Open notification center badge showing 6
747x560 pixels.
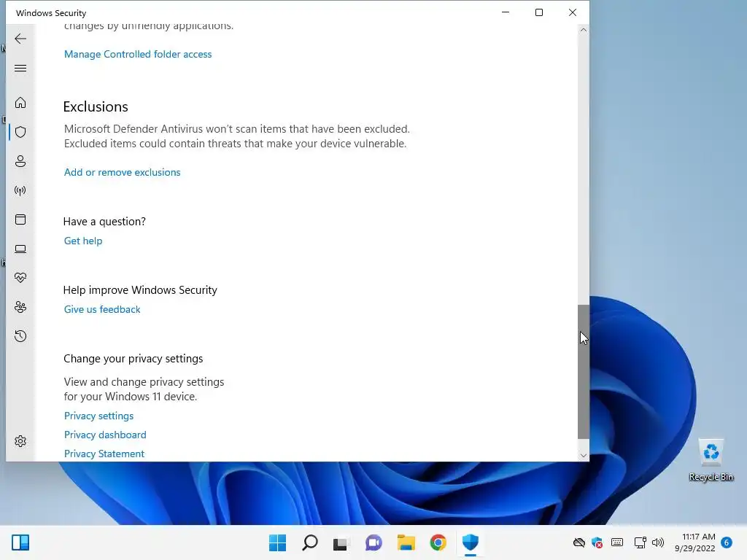tap(727, 542)
